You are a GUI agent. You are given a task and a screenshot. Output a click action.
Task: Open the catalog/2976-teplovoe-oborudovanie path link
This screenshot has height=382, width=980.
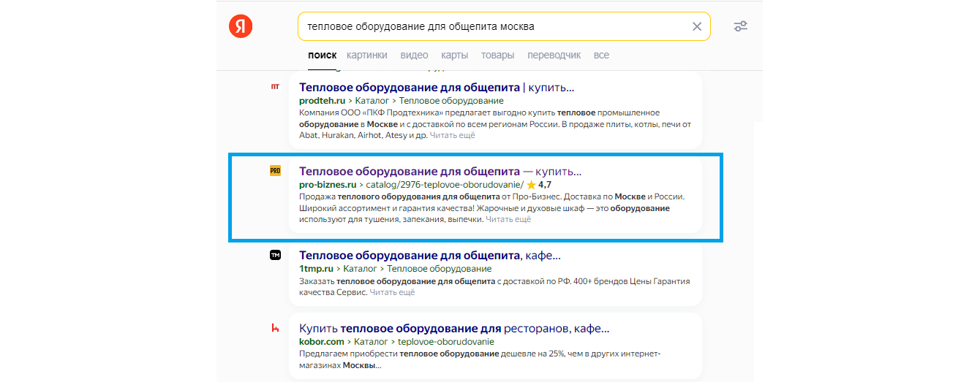[445, 185]
